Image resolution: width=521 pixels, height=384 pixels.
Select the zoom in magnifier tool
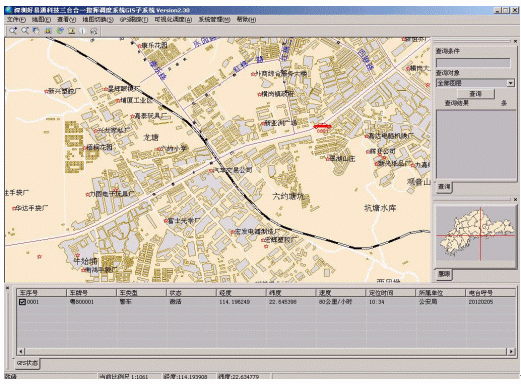13,31
